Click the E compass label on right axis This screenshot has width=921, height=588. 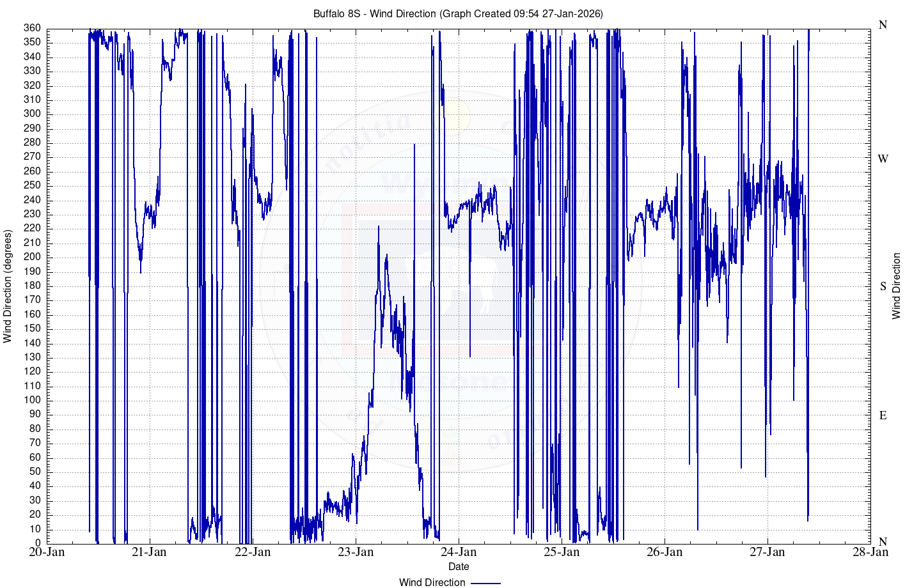pos(883,415)
